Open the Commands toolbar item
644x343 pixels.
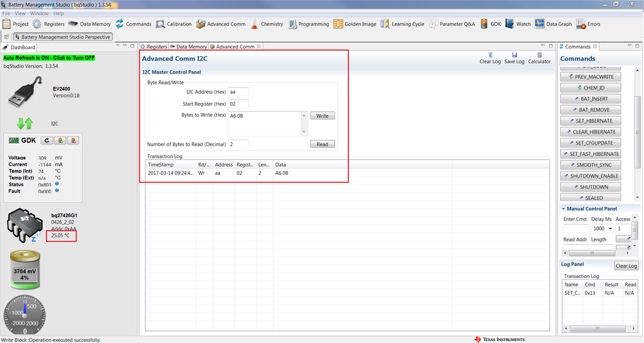click(134, 24)
